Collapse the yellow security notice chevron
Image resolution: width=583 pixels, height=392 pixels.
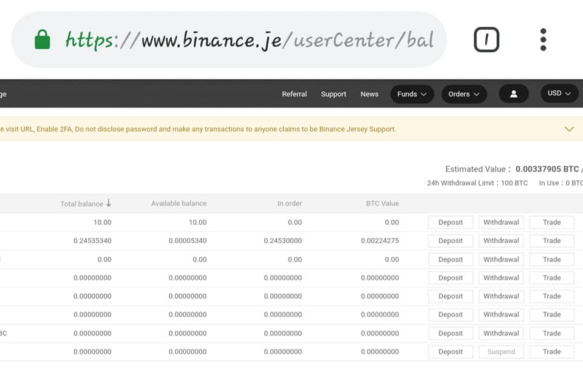[569, 129]
